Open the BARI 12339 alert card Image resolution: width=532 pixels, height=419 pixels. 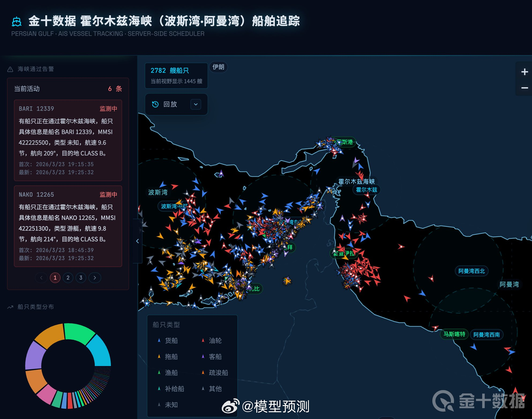pyautogui.click(x=68, y=140)
